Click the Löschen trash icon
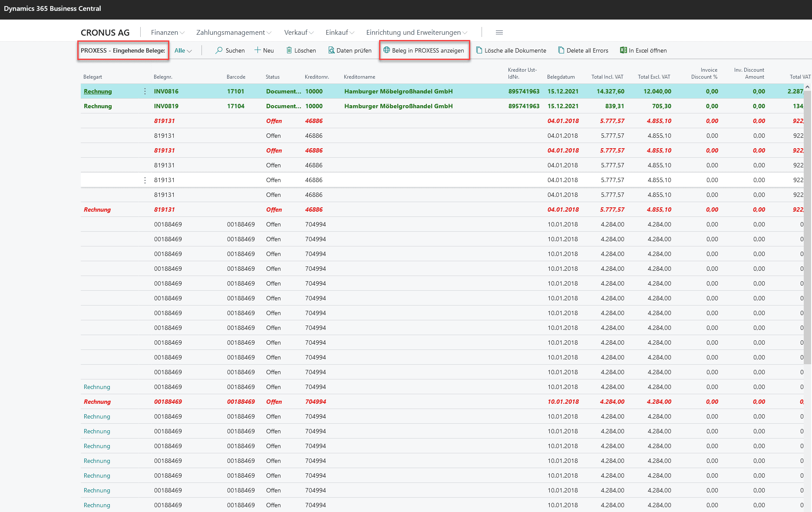The image size is (812, 512). (x=289, y=50)
